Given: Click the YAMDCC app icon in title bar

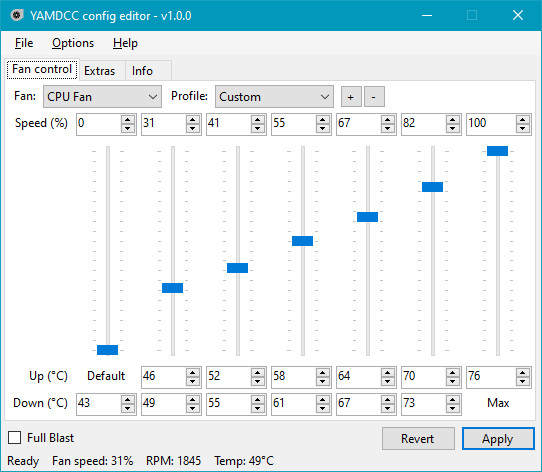Looking at the screenshot, I should (x=16, y=15).
